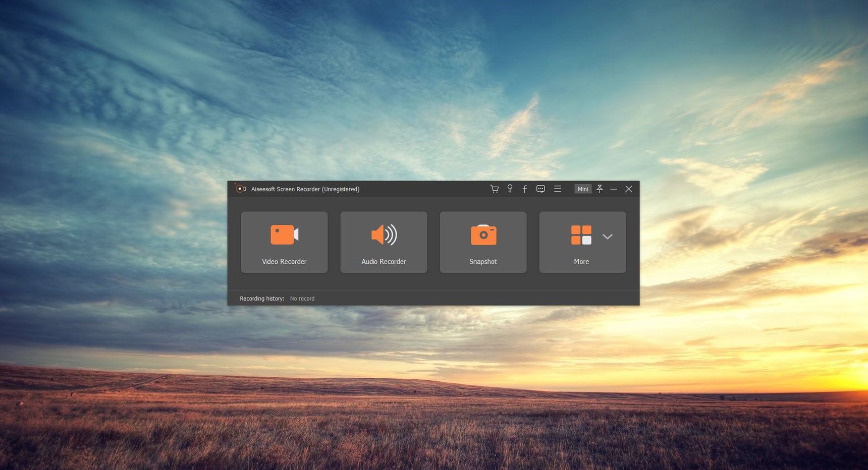Expand the More dropdown chevron
Viewport: 868px width, 470px height.
pos(608,237)
